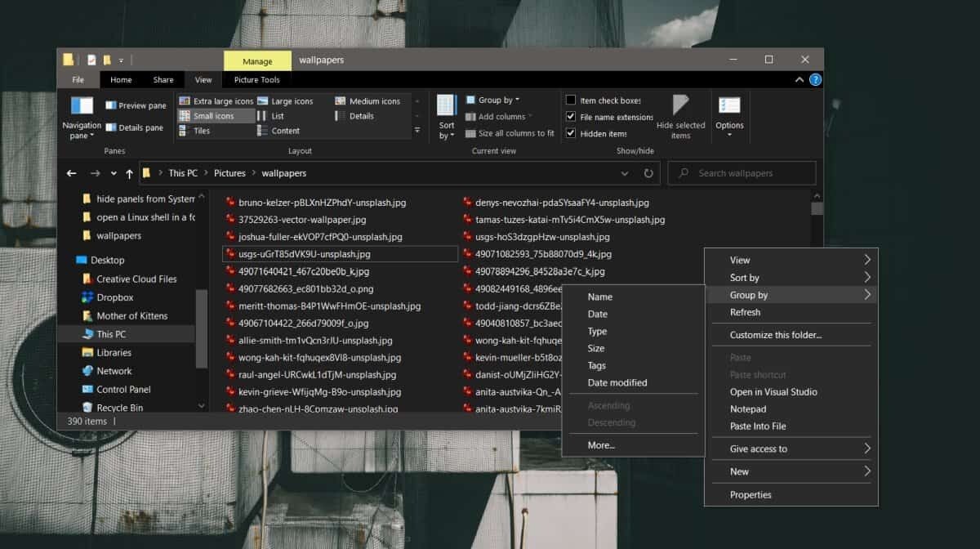Click Properties in the context menu
The width and height of the screenshot is (980, 549).
coord(751,494)
